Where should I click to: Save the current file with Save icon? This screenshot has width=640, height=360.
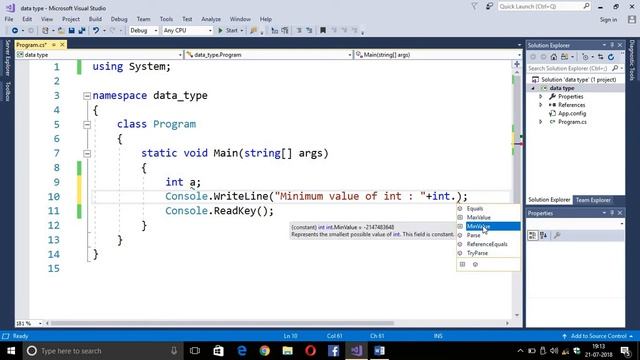(71, 31)
